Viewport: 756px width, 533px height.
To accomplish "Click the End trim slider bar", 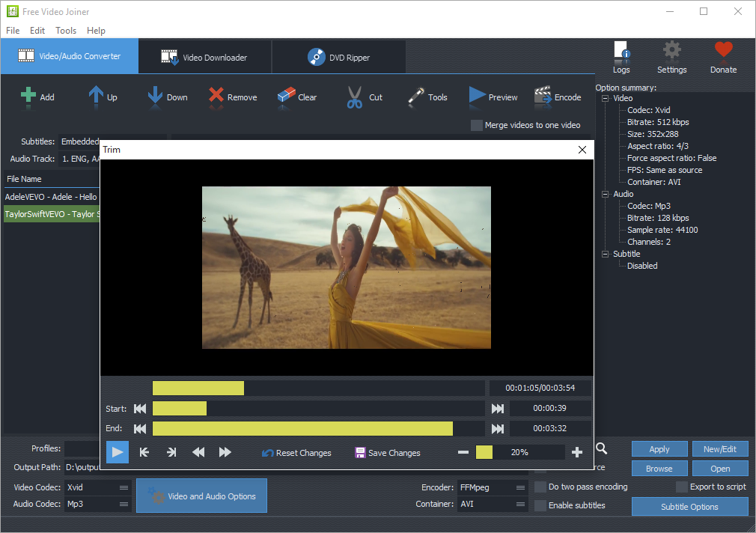I will point(318,428).
